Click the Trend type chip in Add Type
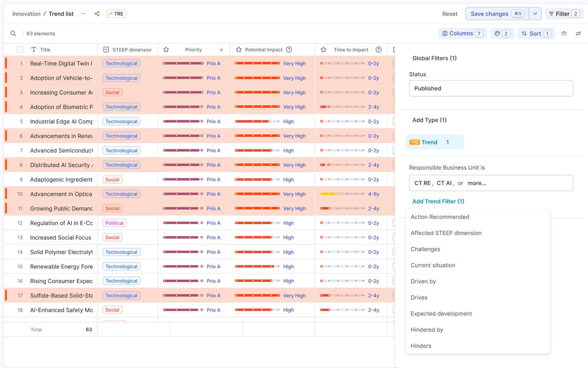This screenshot has height=368, width=588. coord(435,142)
